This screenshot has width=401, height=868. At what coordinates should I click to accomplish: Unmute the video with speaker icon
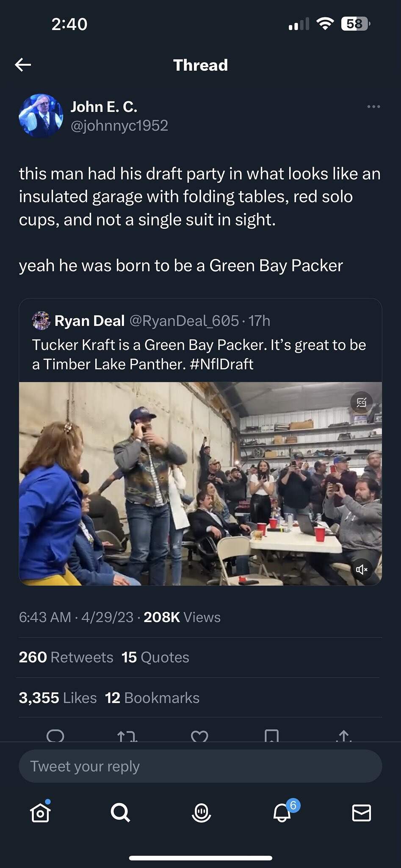362,569
